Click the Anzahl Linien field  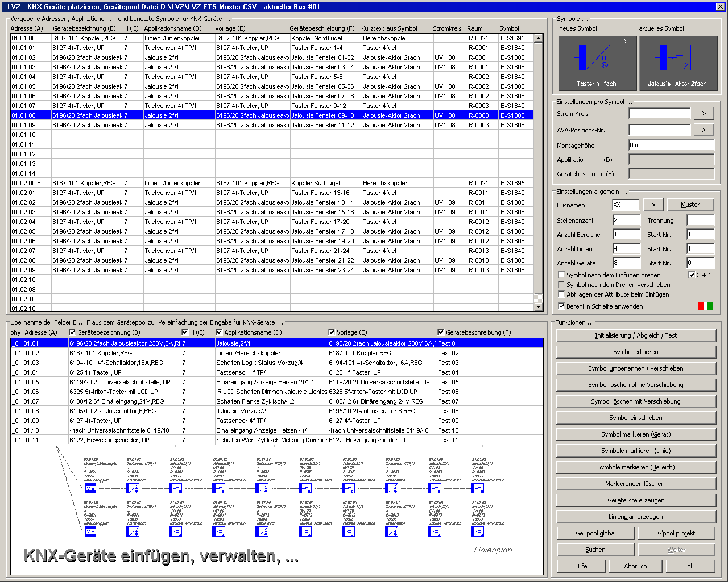click(x=626, y=248)
